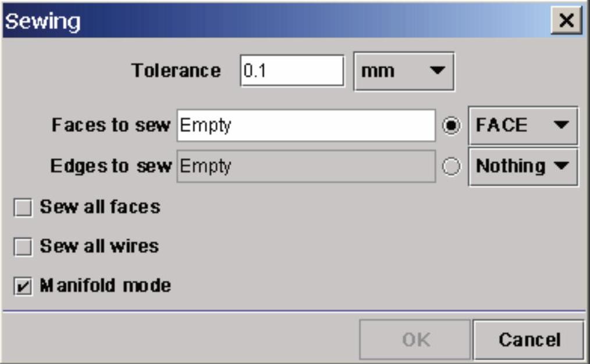Screen dimensions: 590x364
Task: Select the Edges to sew radio button
Action: tap(452, 167)
